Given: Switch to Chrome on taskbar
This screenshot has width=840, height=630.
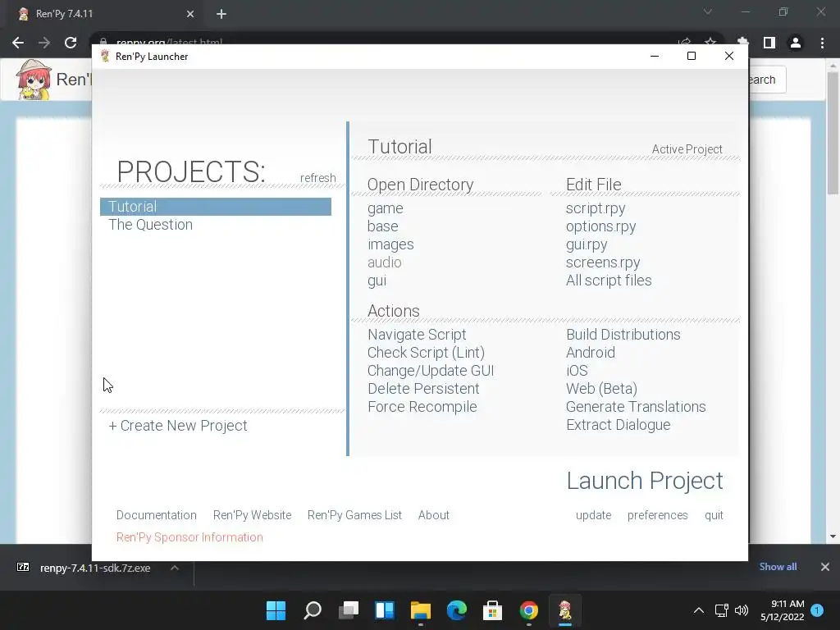Looking at the screenshot, I should [x=529, y=610].
